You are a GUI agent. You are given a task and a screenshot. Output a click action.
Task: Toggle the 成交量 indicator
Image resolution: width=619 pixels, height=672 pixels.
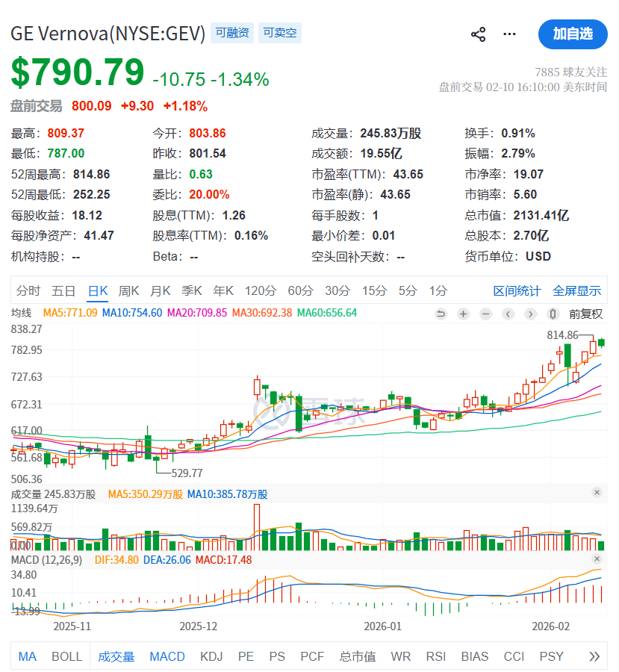pyautogui.click(x=116, y=656)
